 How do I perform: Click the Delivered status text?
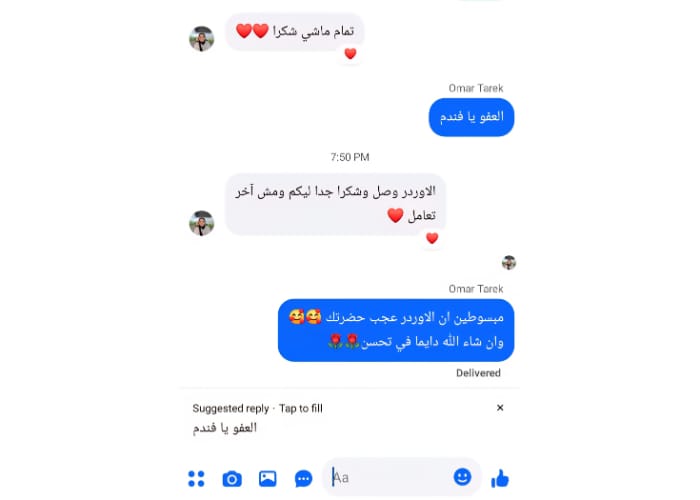(478, 373)
